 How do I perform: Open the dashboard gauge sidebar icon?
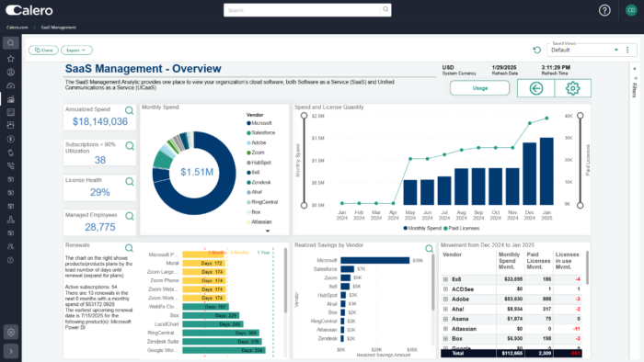(x=11, y=85)
